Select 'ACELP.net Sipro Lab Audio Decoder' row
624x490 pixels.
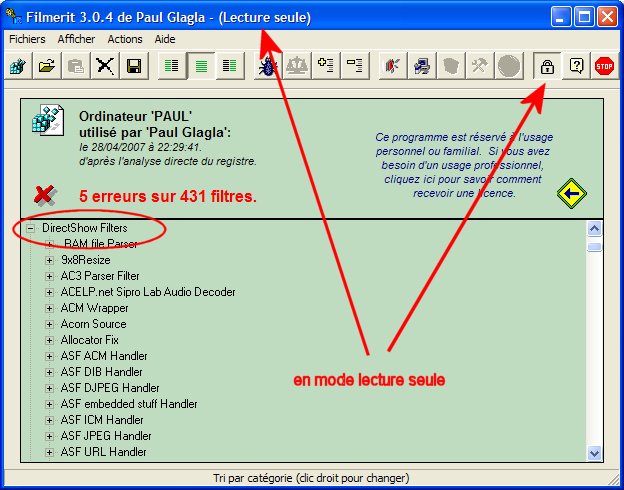148,292
